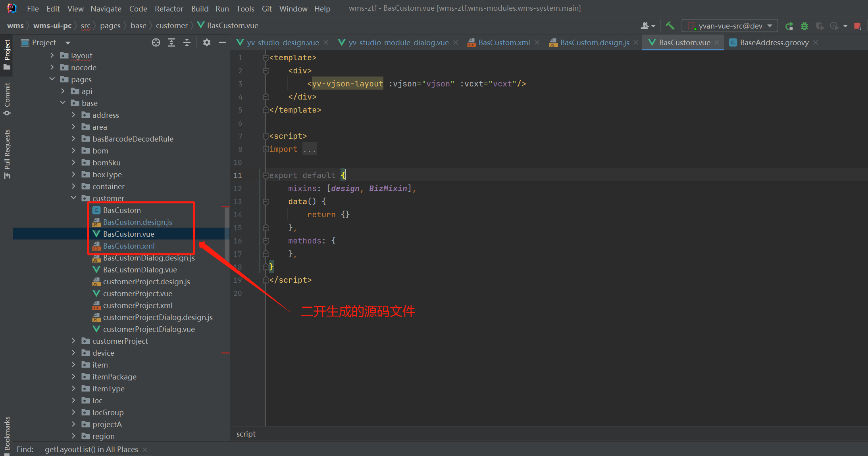Switch to BaseAddress.groovy tab

(x=774, y=42)
